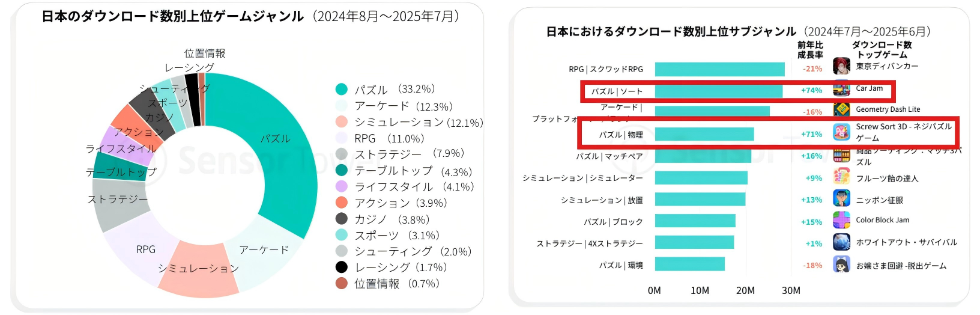This screenshot has width=980, height=315.
Task: Click the ホワイトアウト・サバイバル game icon
Action: pyautogui.click(x=841, y=242)
